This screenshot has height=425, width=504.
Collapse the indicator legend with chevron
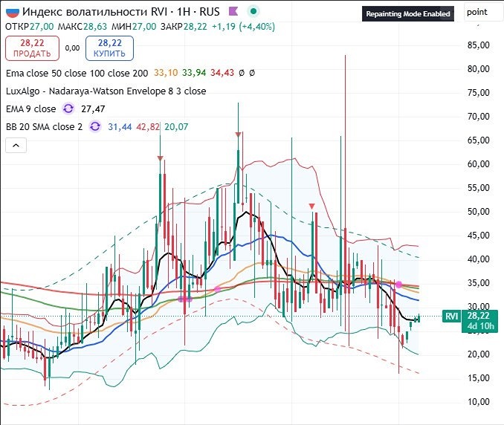pos(16,146)
